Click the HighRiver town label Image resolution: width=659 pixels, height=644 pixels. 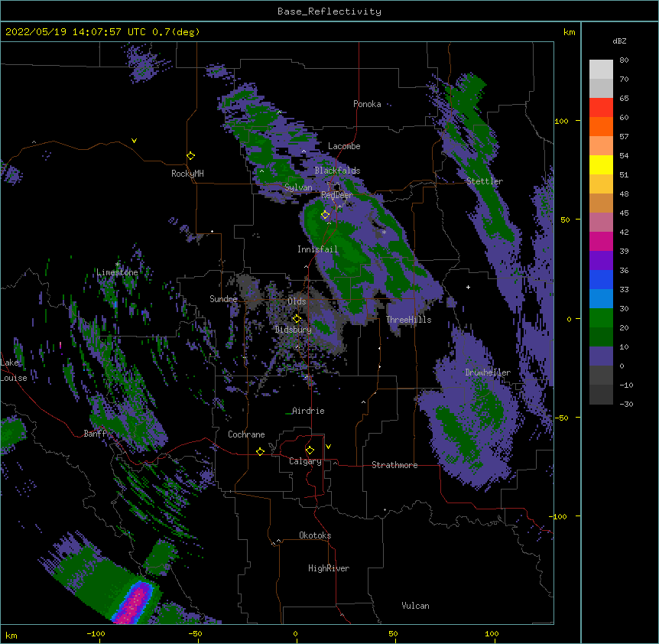329,568
